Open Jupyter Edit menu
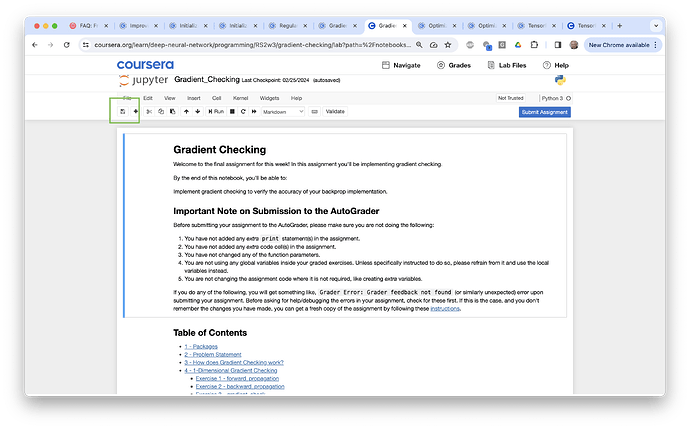The width and height of the screenshot is (690, 429). click(148, 98)
